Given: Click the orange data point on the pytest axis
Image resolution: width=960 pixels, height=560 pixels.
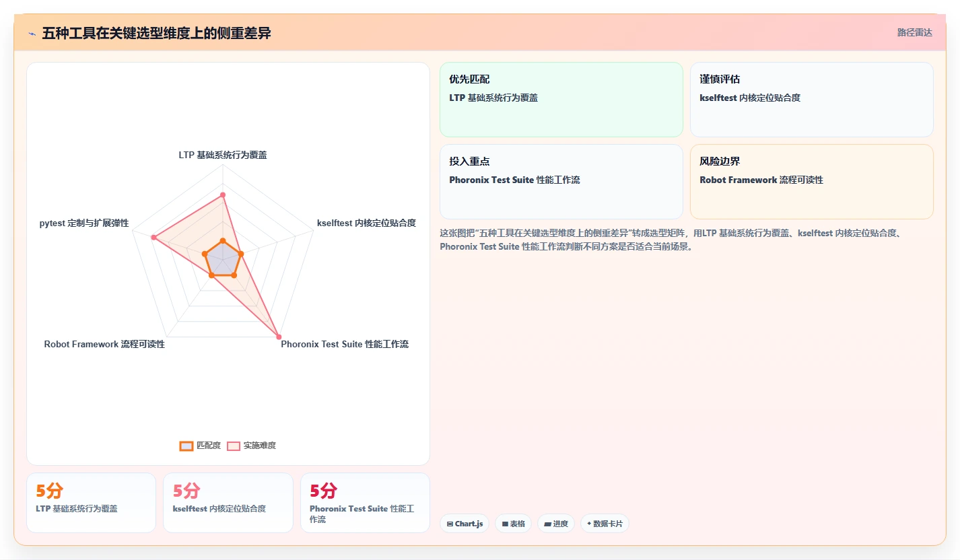Looking at the screenshot, I should tap(205, 254).
